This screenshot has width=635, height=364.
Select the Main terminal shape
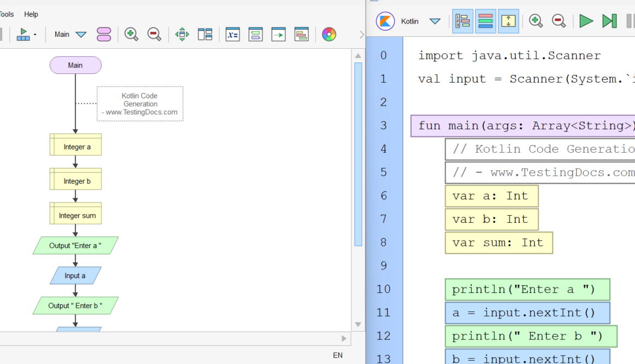click(76, 65)
